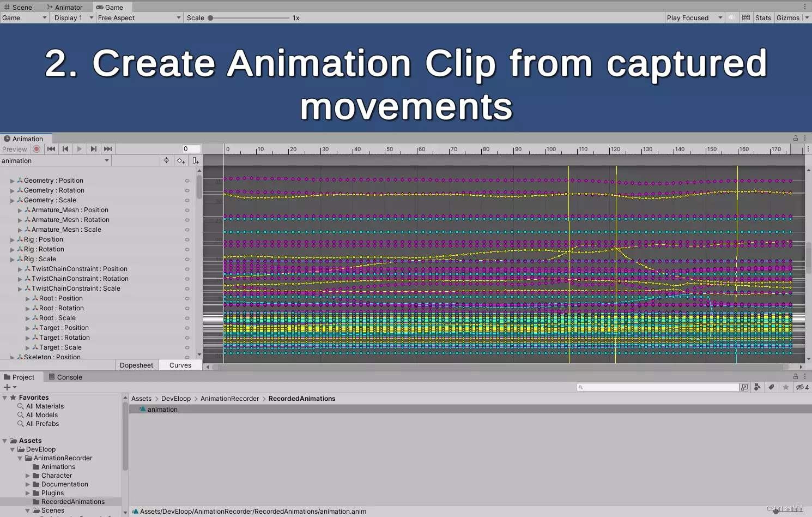The width and height of the screenshot is (812, 517).
Task: Click the Project search field
Action: (x=658, y=387)
